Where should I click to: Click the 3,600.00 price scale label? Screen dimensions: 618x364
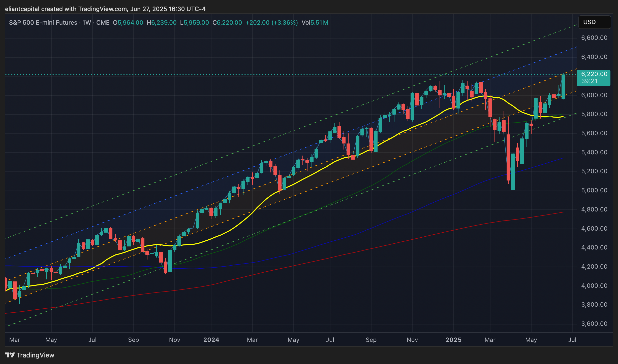point(594,324)
